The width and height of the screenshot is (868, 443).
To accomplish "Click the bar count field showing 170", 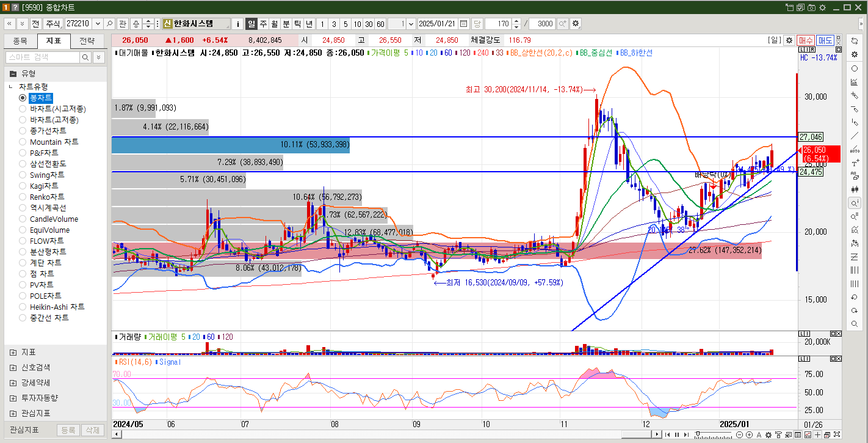I will [497, 24].
